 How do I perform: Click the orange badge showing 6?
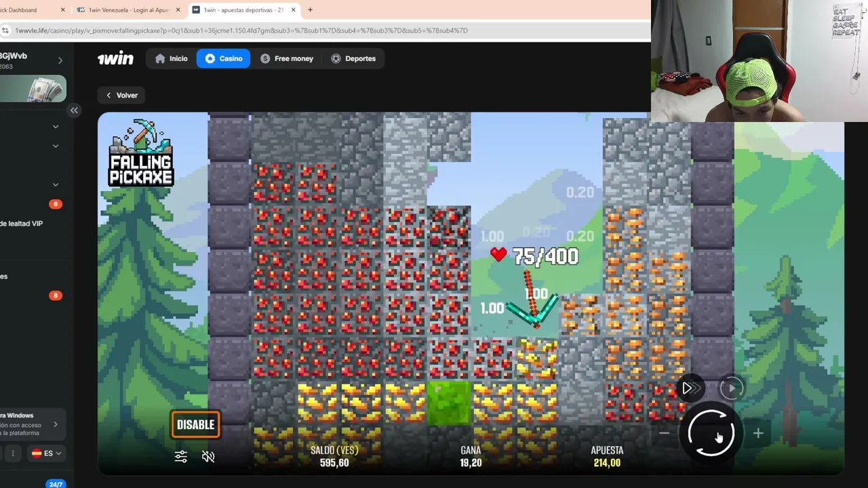tap(56, 204)
